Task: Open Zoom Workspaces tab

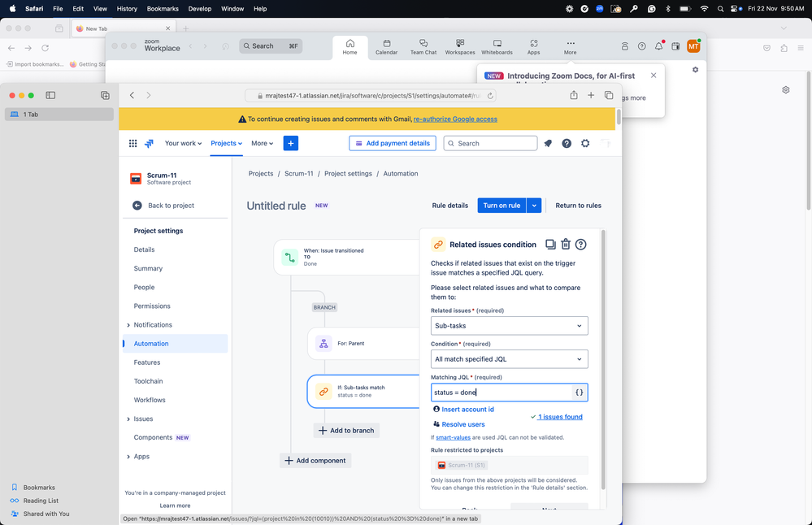Action: (460, 47)
